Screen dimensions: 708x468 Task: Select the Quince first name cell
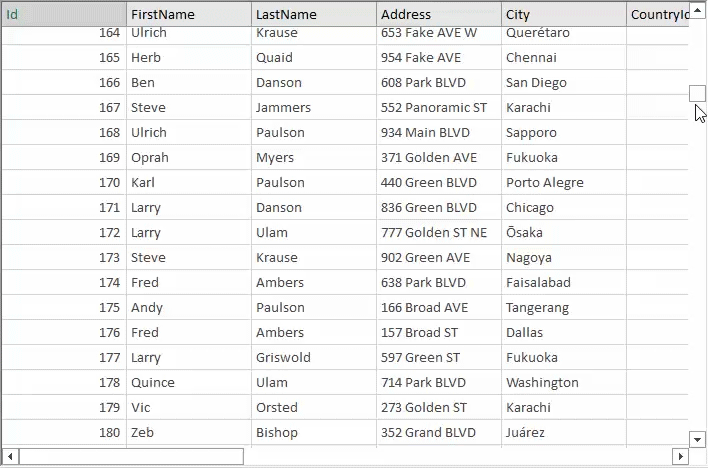(x=189, y=383)
